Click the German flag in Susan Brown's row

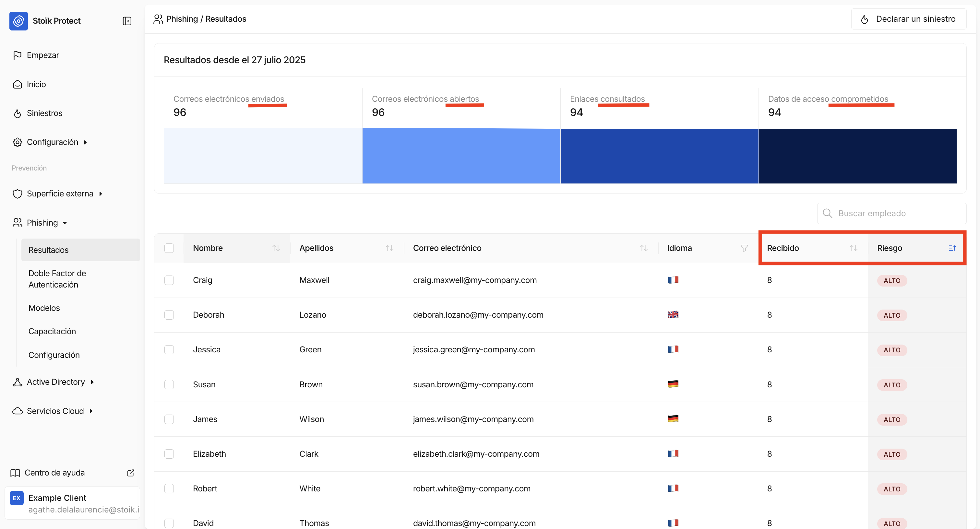click(x=673, y=384)
